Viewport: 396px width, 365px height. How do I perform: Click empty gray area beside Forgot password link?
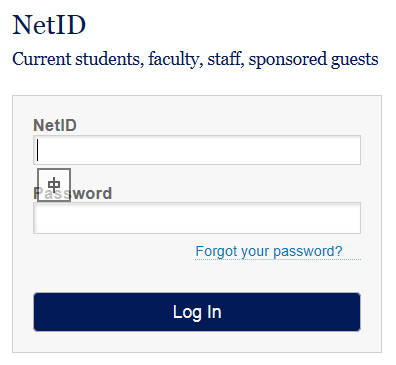point(113,251)
